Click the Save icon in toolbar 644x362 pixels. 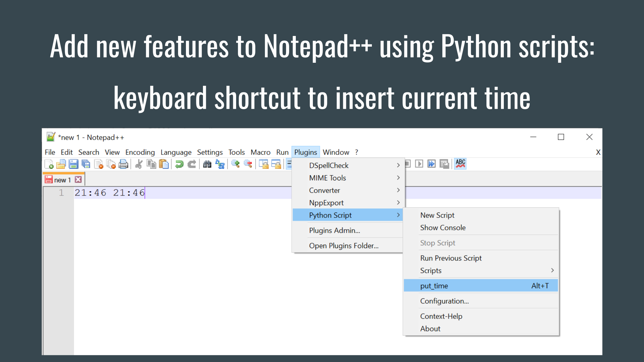74,164
